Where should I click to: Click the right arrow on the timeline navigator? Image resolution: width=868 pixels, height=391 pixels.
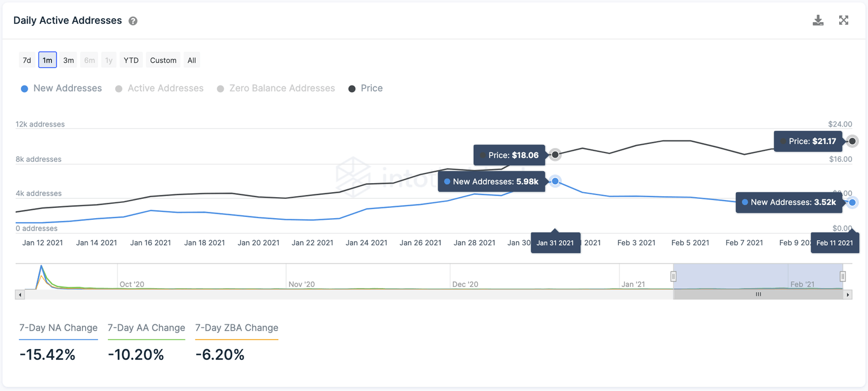coord(848,294)
